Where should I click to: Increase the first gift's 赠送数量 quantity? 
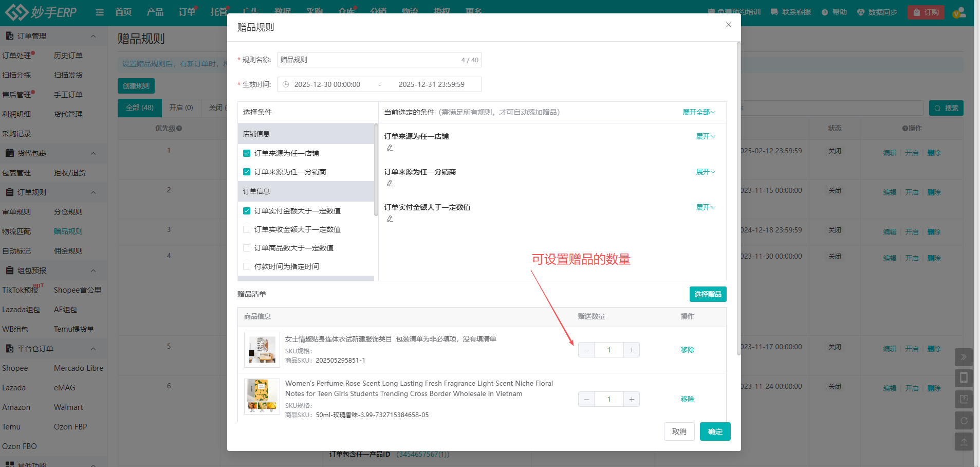pyautogui.click(x=631, y=349)
